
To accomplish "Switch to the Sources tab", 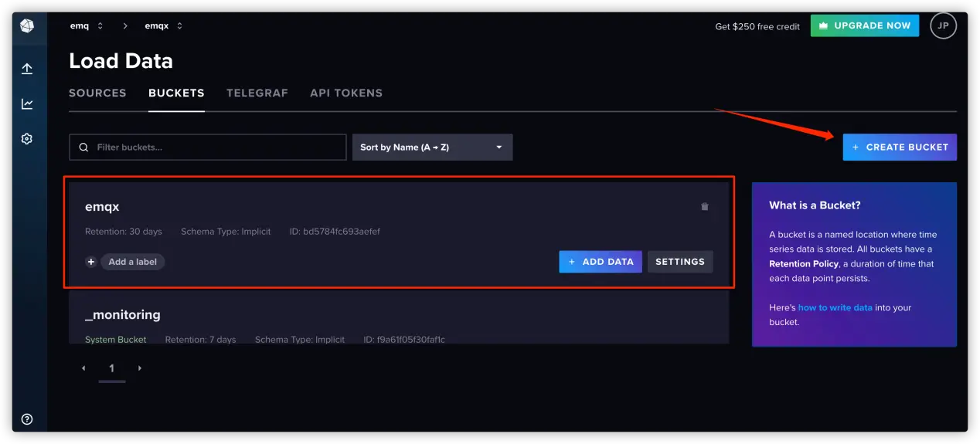I will click(97, 93).
